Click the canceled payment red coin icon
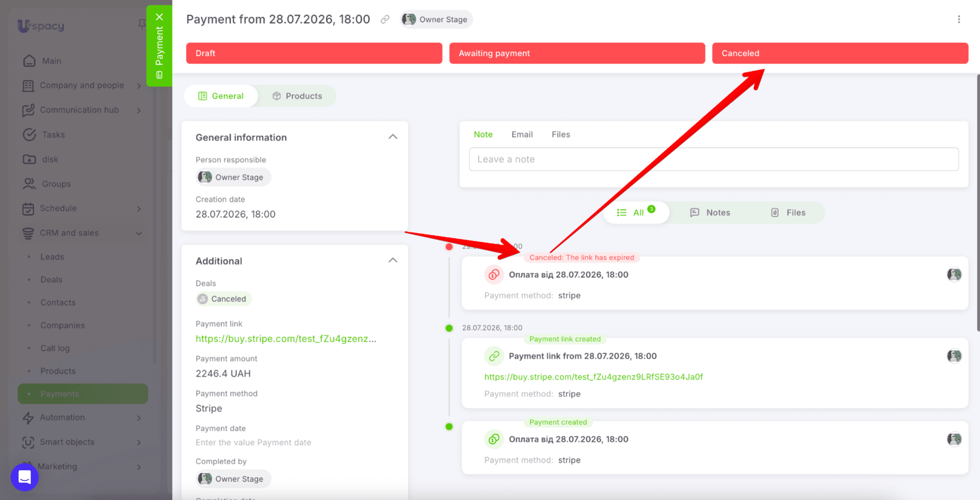The image size is (980, 500). [494, 274]
